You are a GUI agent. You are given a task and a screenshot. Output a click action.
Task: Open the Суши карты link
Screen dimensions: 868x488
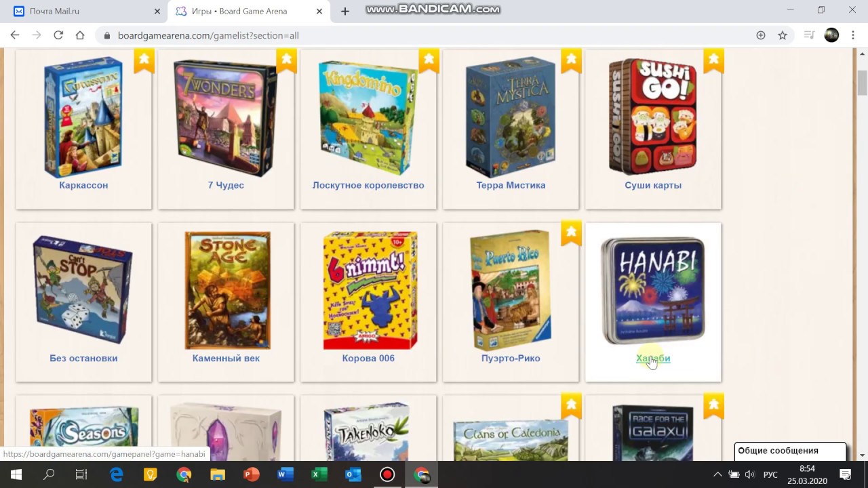tap(653, 185)
